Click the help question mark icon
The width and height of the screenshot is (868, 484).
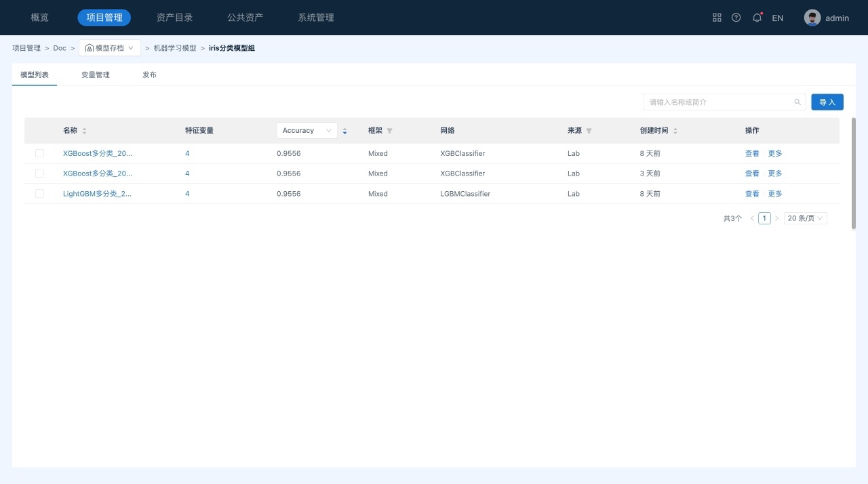736,18
